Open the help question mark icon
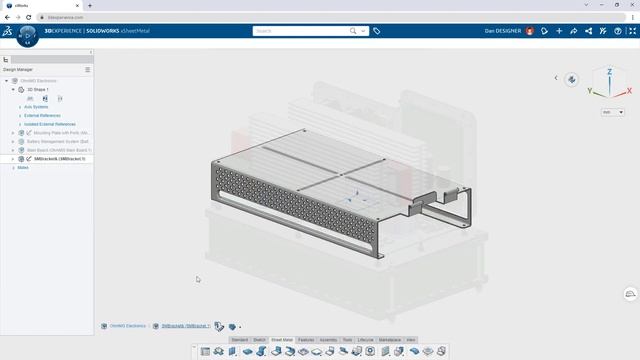 (x=618, y=31)
